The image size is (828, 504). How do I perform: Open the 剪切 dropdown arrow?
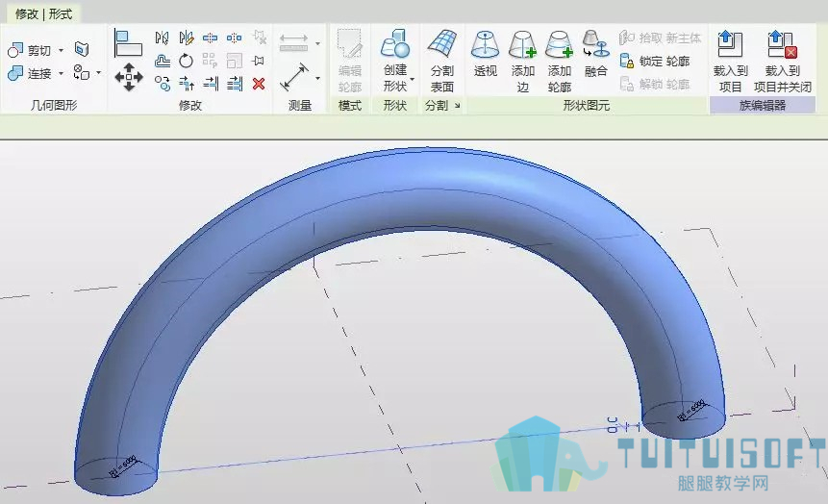(x=61, y=51)
